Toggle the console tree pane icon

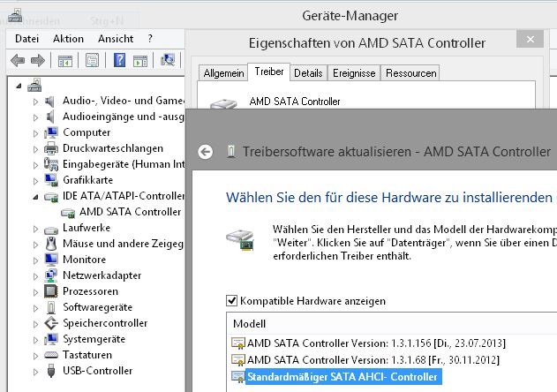click(x=65, y=61)
